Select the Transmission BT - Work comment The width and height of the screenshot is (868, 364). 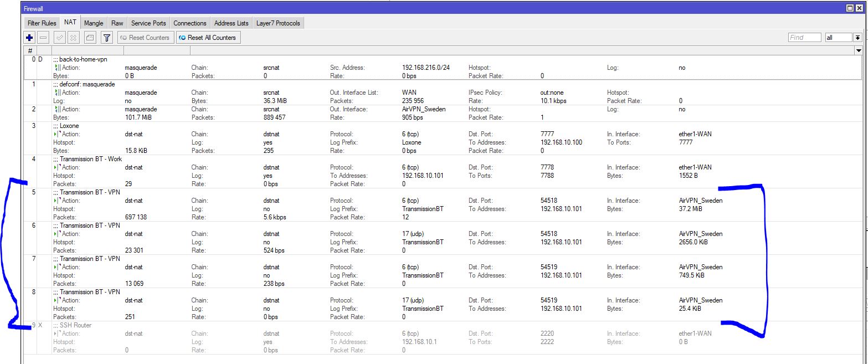88,159
